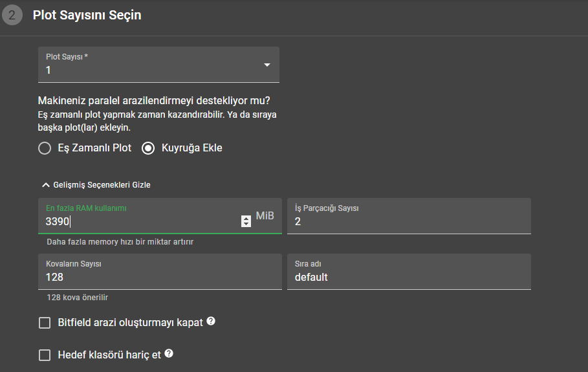This screenshot has width=588, height=372.
Task: Check the Hedef klasörü hariç et box
Action: [x=45, y=355]
